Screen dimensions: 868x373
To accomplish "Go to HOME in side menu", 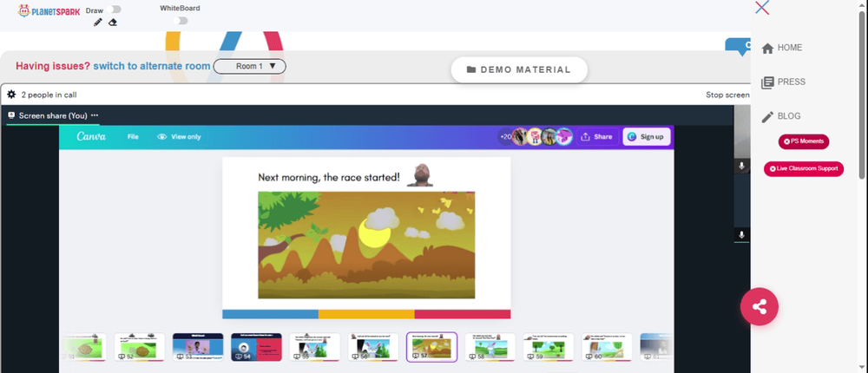I will pos(782,49).
